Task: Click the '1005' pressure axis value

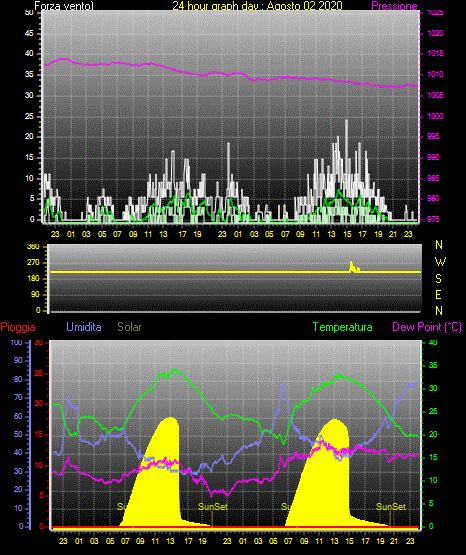Action: (435, 96)
